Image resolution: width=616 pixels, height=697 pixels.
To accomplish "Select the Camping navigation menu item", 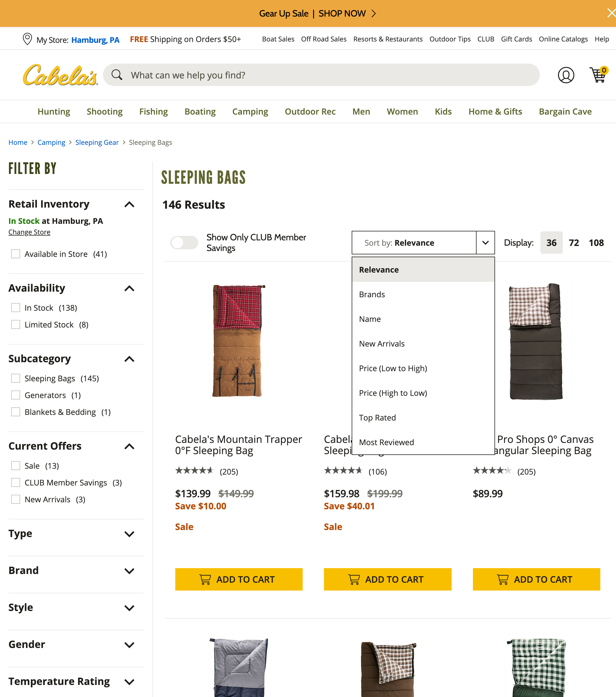I will click(x=250, y=111).
